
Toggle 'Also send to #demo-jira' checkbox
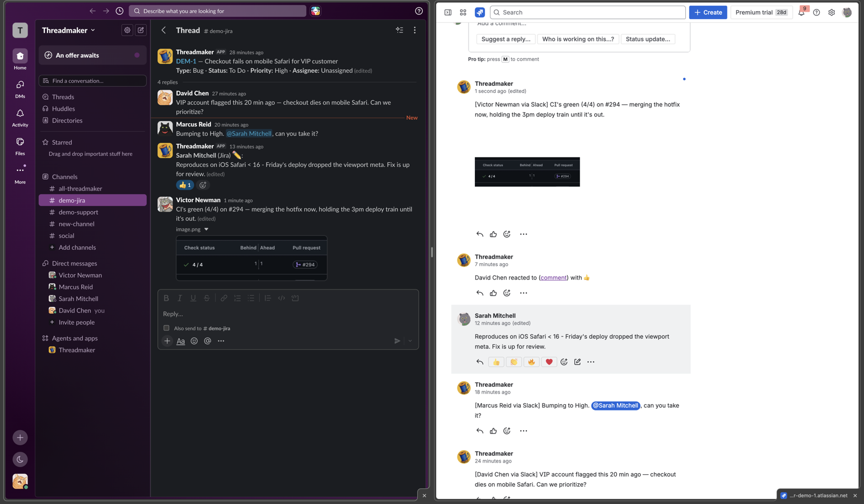[x=166, y=328]
